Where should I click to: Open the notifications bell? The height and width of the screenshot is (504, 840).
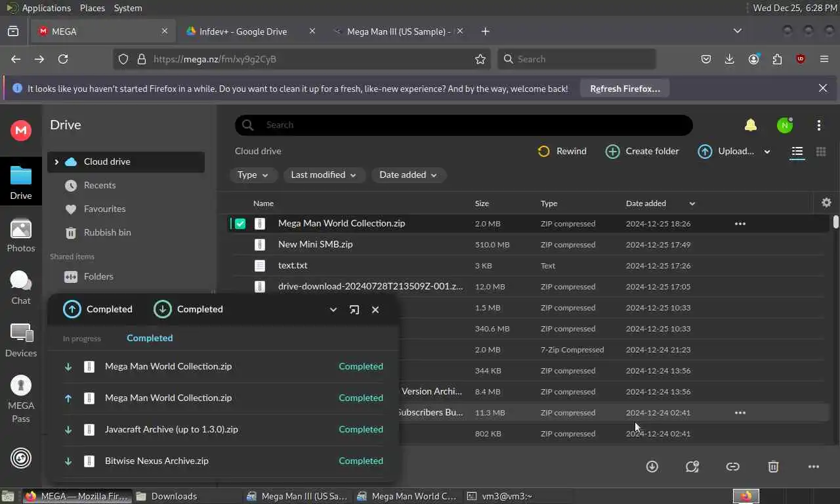[x=751, y=125]
